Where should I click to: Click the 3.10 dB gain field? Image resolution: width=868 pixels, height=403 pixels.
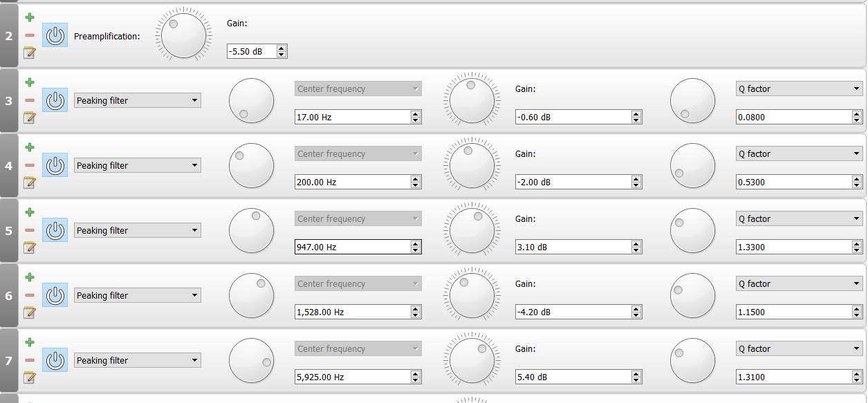[x=579, y=247]
